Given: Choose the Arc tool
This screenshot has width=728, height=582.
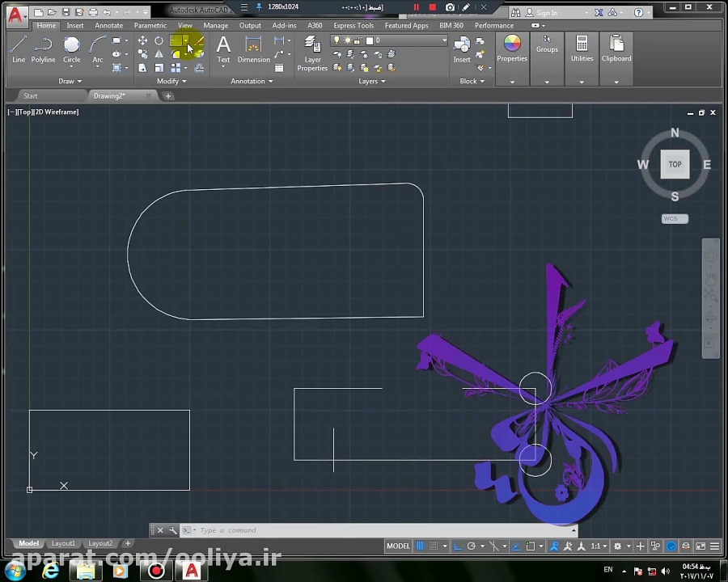Looking at the screenshot, I should 98,48.
